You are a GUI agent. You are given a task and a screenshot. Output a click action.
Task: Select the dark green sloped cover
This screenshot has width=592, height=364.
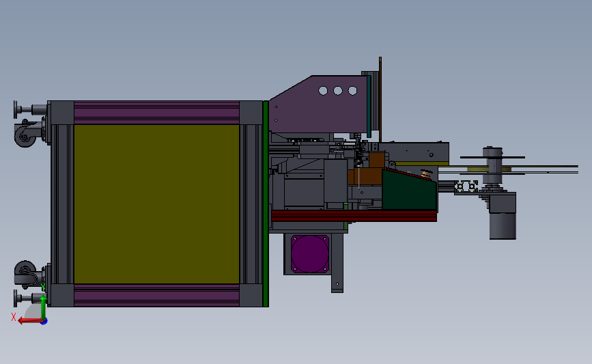pos(410,191)
